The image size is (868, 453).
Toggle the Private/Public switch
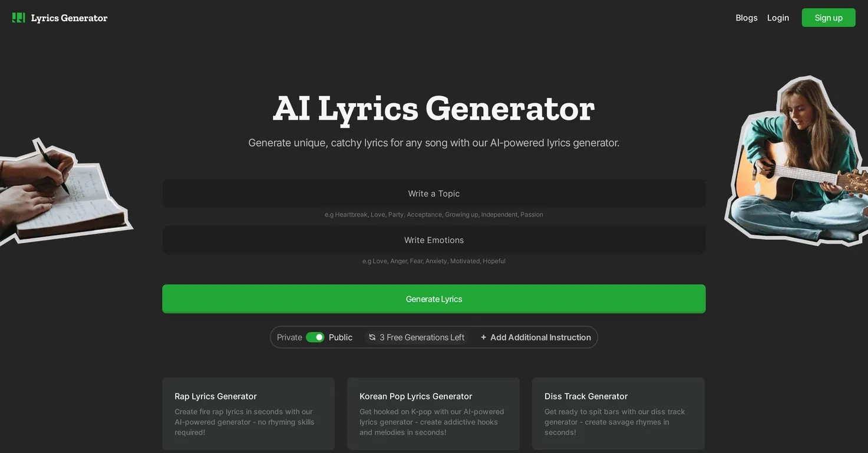[x=315, y=337]
